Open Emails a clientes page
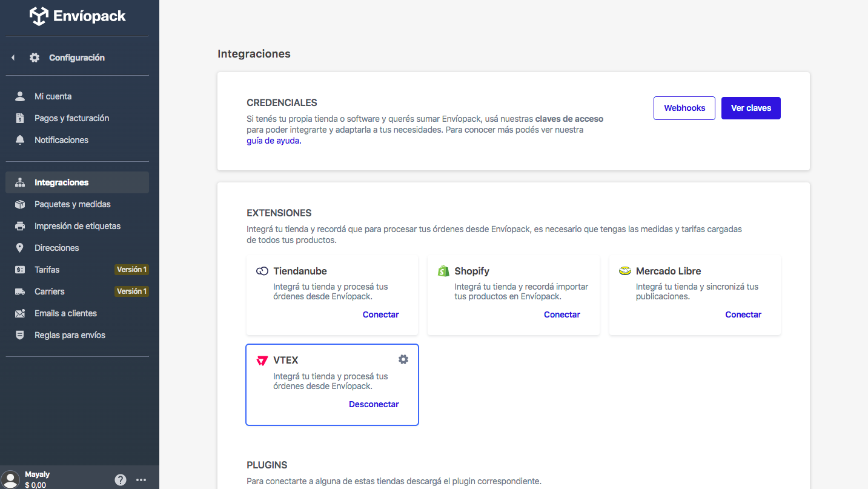 (78, 313)
